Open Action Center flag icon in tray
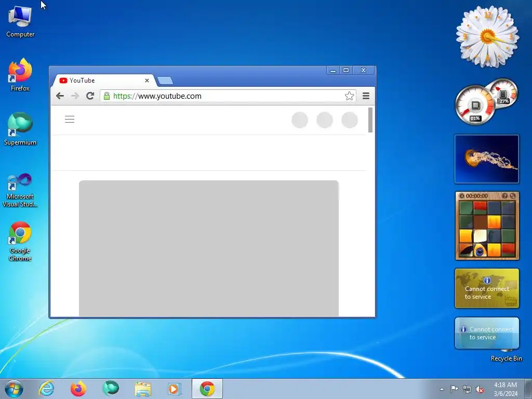The image size is (532, 399). pos(454,389)
